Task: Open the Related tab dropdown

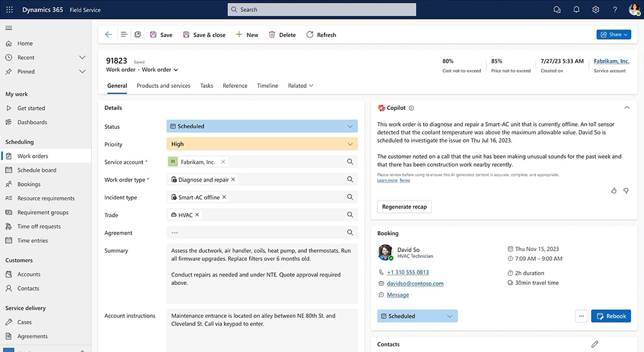Action: coord(301,85)
